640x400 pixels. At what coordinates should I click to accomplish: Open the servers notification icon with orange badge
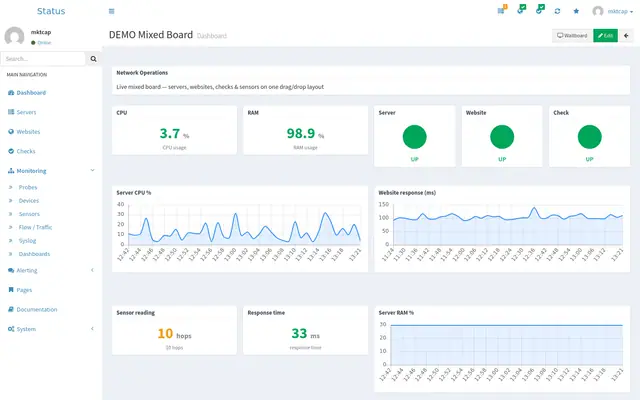pyautogui.click(x=502, y=10)
